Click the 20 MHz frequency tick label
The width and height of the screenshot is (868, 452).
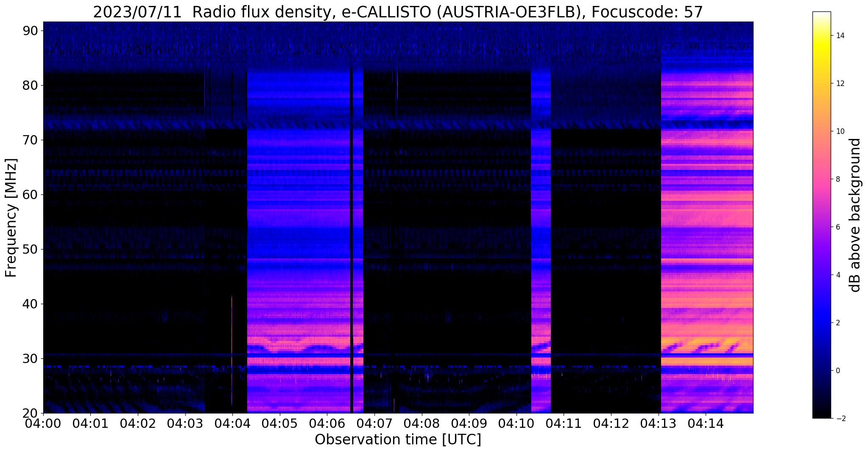[x=30, y=413]
